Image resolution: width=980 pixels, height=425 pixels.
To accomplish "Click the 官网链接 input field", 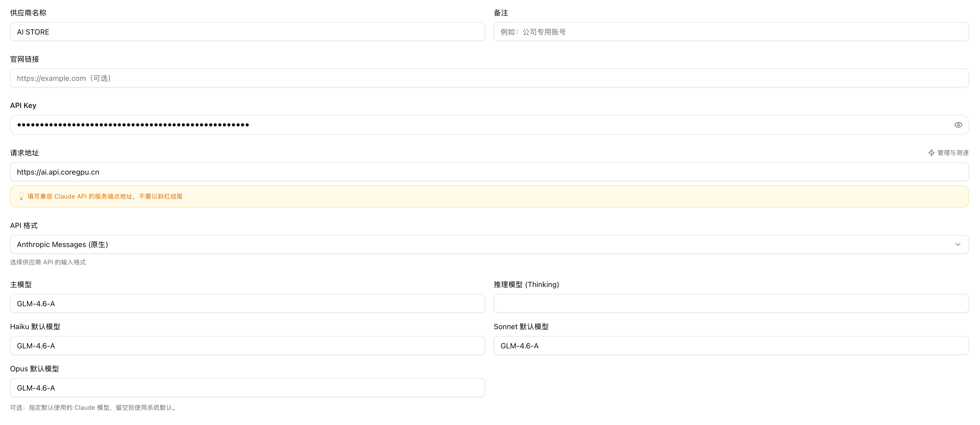I will pos(489,78).
